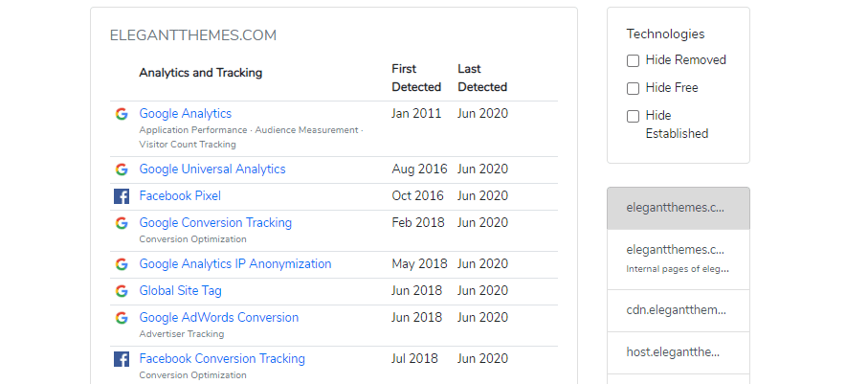Open the cdn.elegantthem... subdomain tab

pos(678,310)
